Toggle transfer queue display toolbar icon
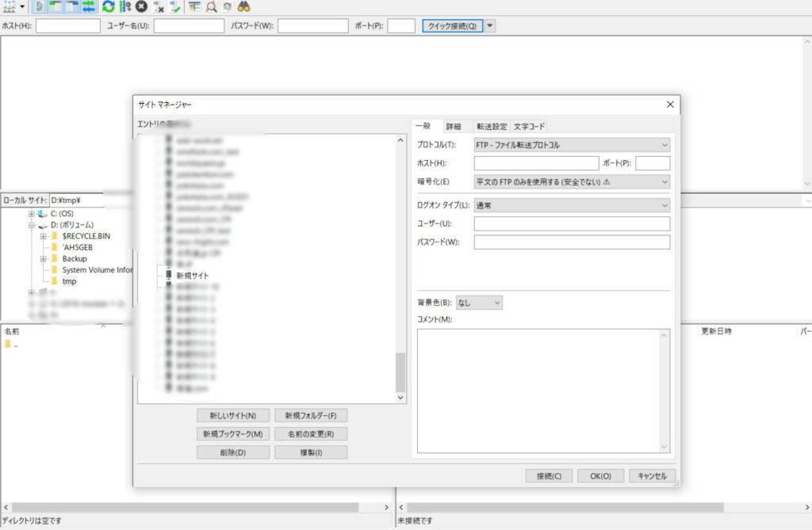The width and height of the screenshot is (812, 530). click(89, 6)
